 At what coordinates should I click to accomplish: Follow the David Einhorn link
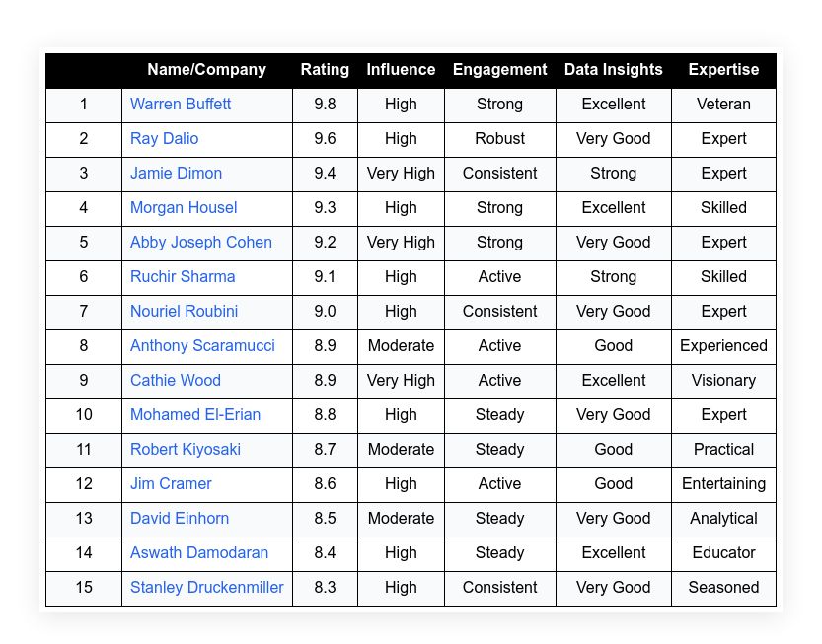point(180,518)
